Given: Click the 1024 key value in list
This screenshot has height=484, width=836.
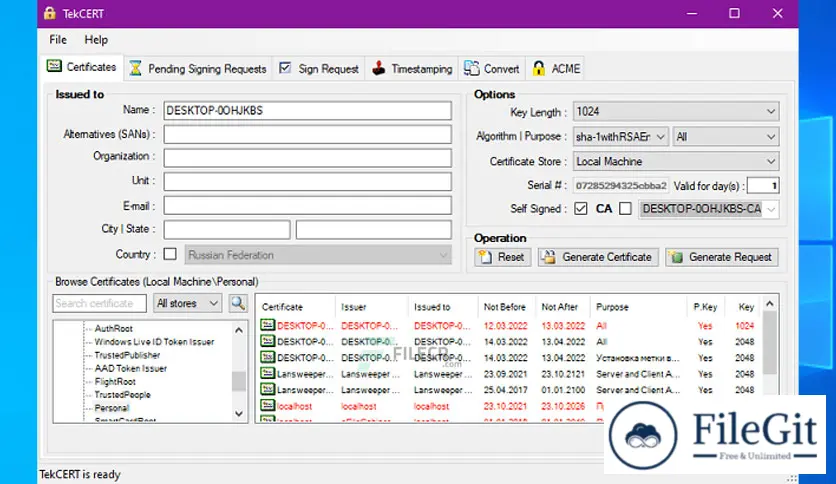Looking at the screenshot, I should coord(745,326).
